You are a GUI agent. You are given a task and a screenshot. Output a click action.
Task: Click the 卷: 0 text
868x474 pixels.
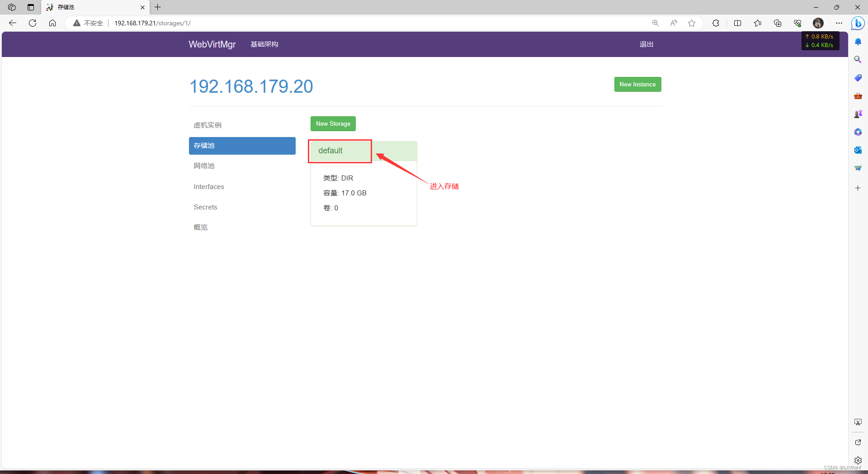click(x=330, y=208)
